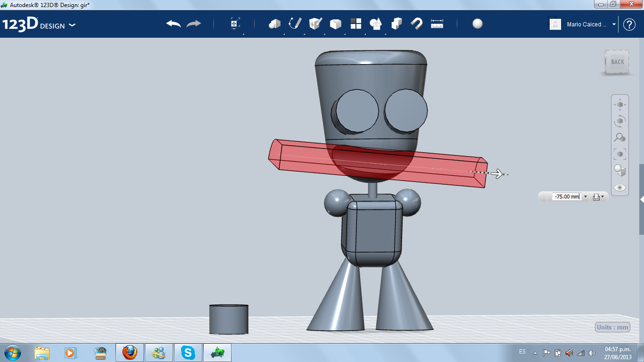644x362 pixels.
Task: Open the Help question mark
Action: click(x=629, y=25)
